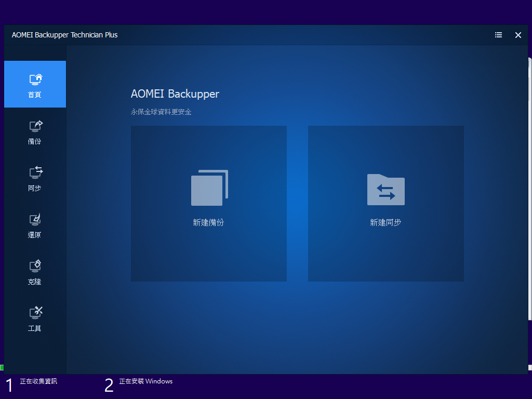This screenshot has width=532, height=399.
Task: Select the Clone (克隆) sidebar icon
Action: (35, 266)
